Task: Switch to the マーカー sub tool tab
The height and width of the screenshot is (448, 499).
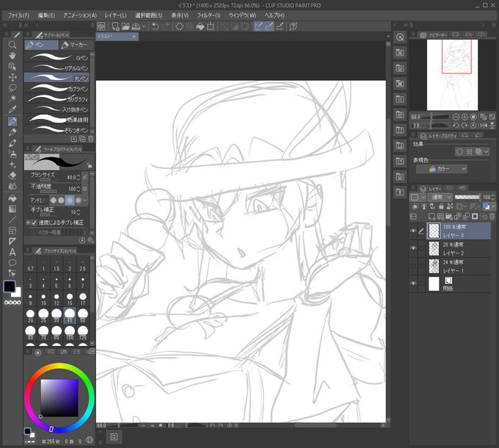Action: [76, 45]
